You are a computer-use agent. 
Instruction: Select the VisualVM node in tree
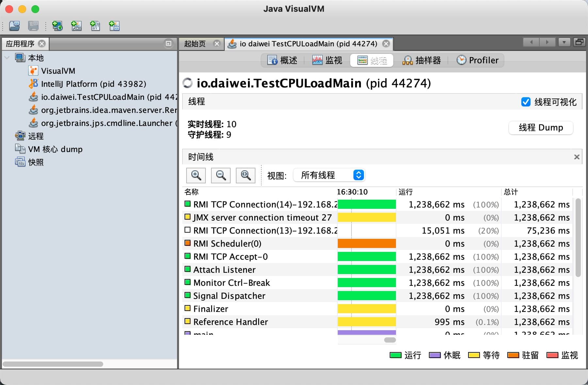58,71
